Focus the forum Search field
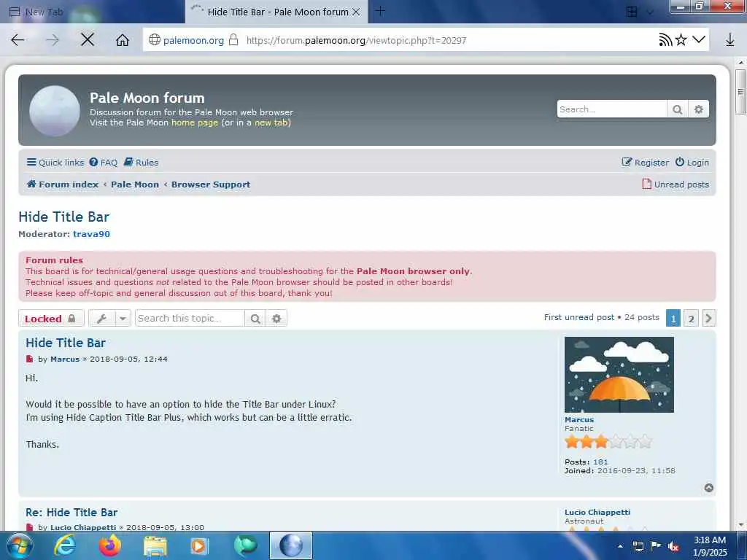The width and height of the screenshot is (747, 560). (612, 109)
